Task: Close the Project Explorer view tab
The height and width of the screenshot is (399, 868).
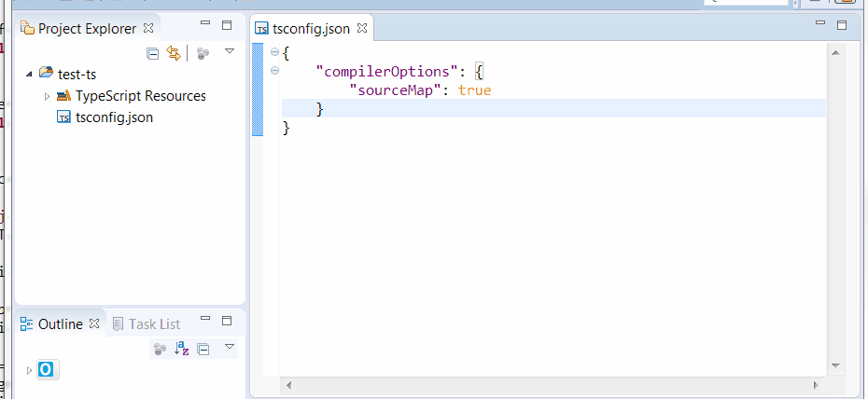Action: coord(148,29)
